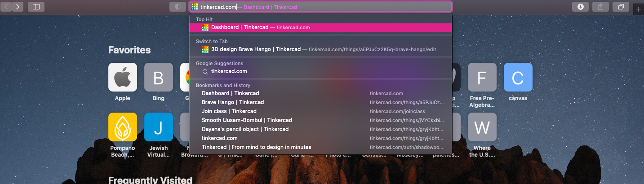This screenshot has height=184, width=644.
Task: Go back with the Safari back arrow
Action: 7,7
